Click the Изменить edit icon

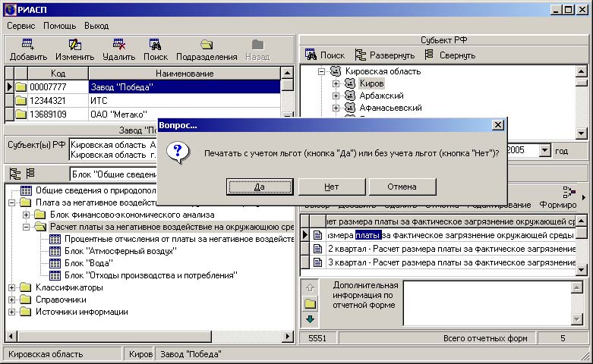click(x=74, y=45)
